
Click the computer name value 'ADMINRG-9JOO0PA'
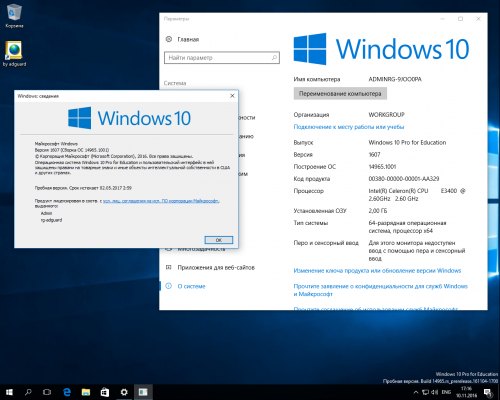point(395,79)
